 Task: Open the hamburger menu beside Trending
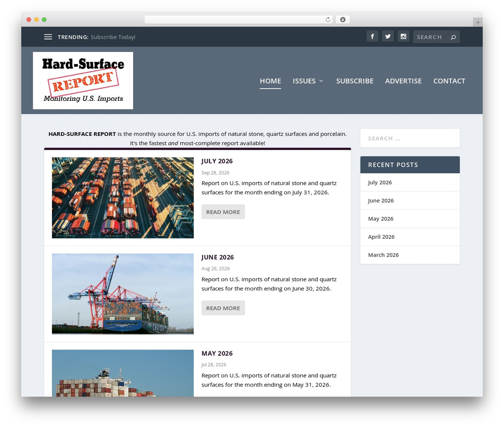click(x=48, y=37)
